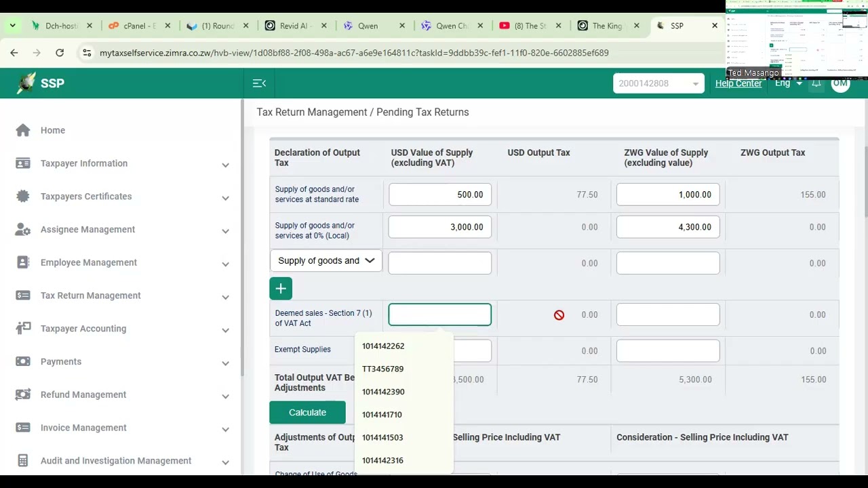Click the Deemed sales USD input field
The image size is (868, 488).
tap(440, 314)
